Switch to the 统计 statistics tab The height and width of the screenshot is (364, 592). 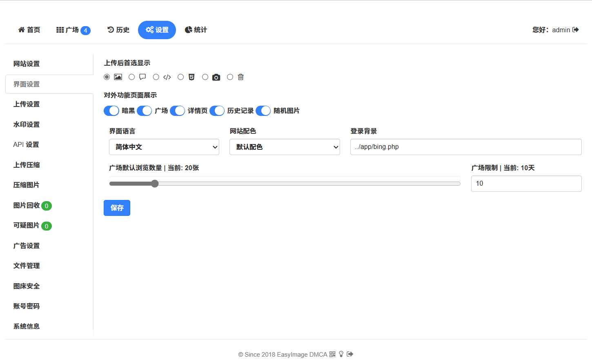click(x=196, y=29)
